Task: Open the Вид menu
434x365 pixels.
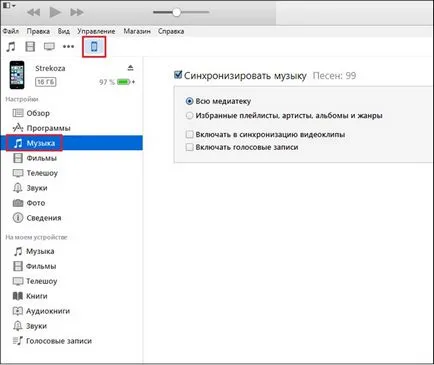Action: coord(64,31)
